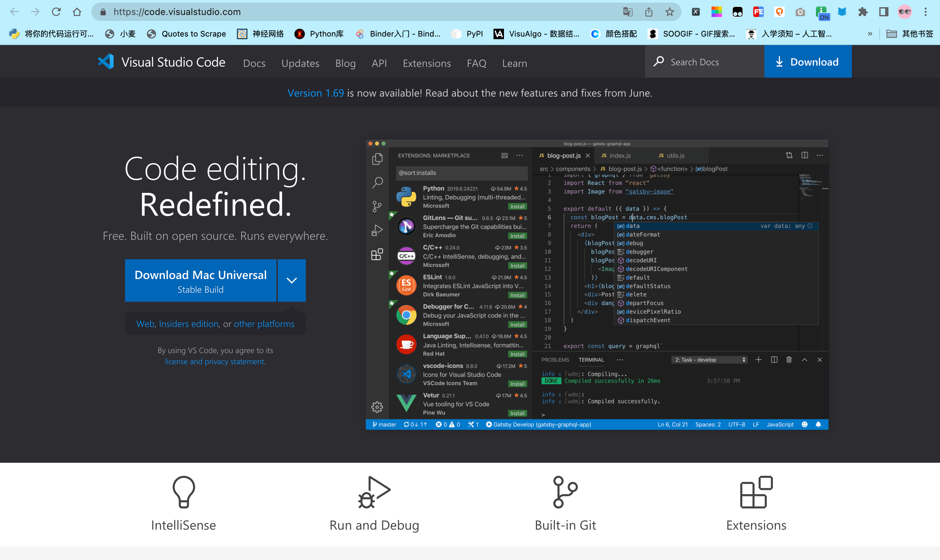
Task: Follow the Version 1.69 link
Action: [x=316, y=93]
